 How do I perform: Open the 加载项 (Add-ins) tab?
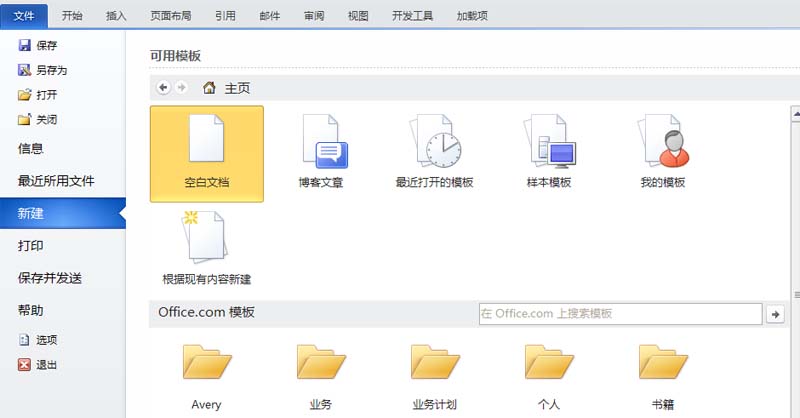(472, 16)
